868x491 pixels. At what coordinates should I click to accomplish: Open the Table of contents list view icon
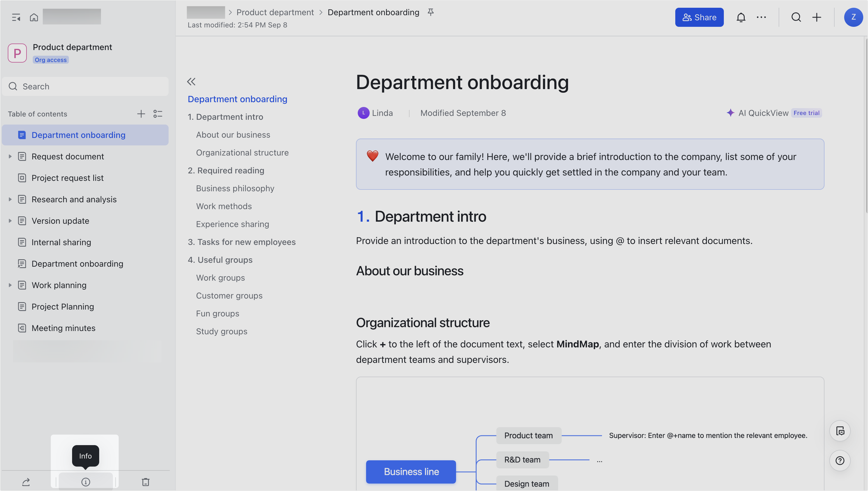(158, 114)
